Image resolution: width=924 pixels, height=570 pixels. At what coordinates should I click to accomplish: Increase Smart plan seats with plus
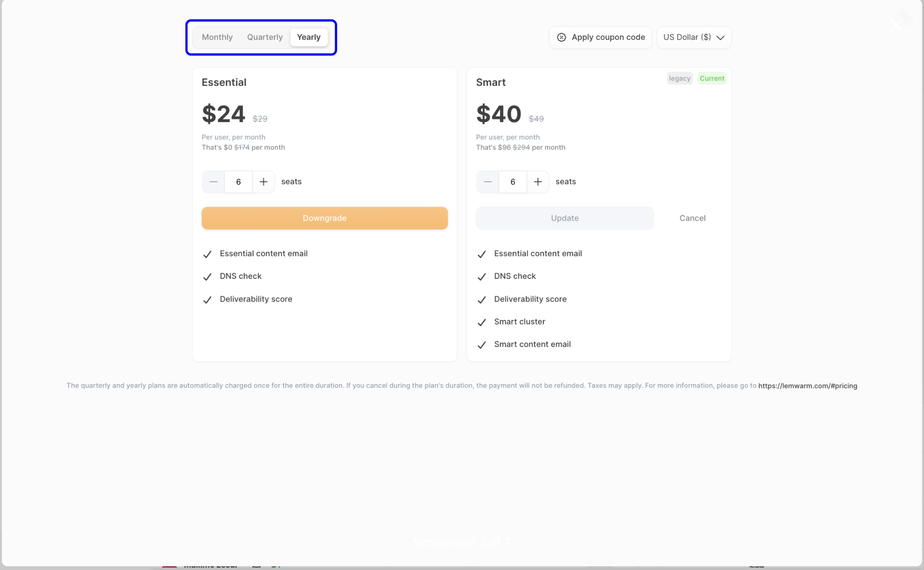(x=538, y=182)
